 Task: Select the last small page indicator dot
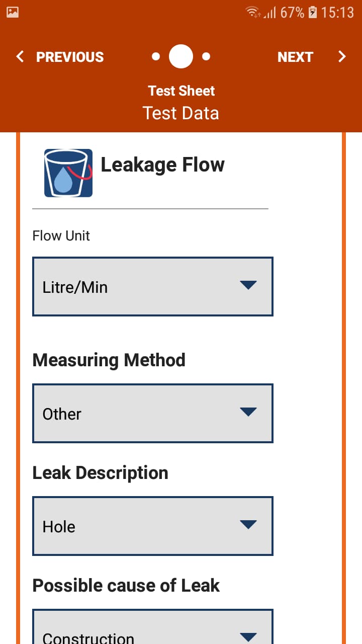[x=206, y=56]
